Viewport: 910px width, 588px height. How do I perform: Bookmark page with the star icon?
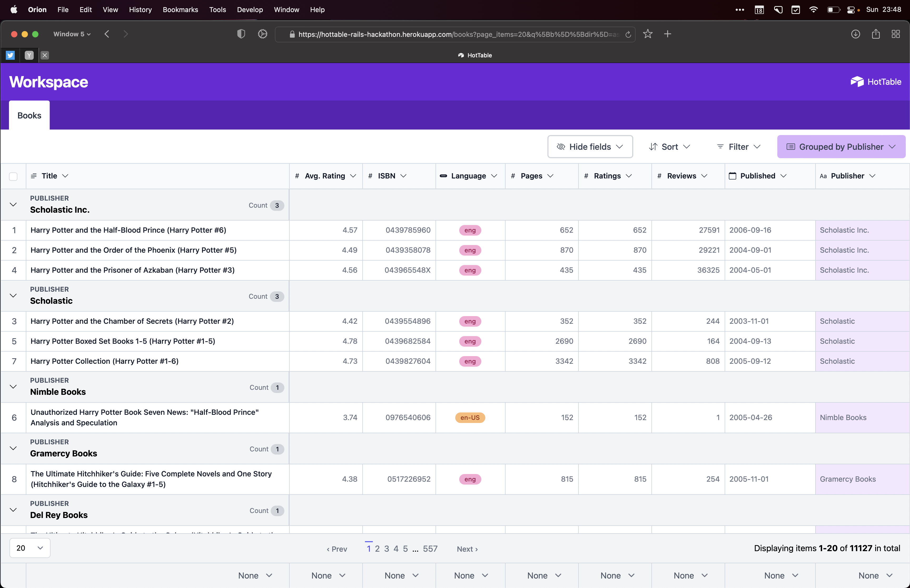click(x=648, y=34)
